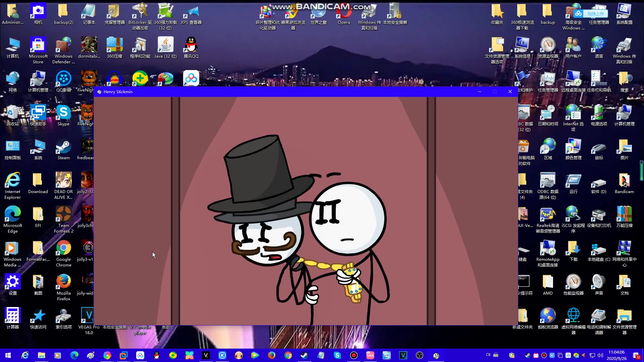Open the volume slider from the system tray
Viewport: 644px width, 362px height.
click(600, 355)
